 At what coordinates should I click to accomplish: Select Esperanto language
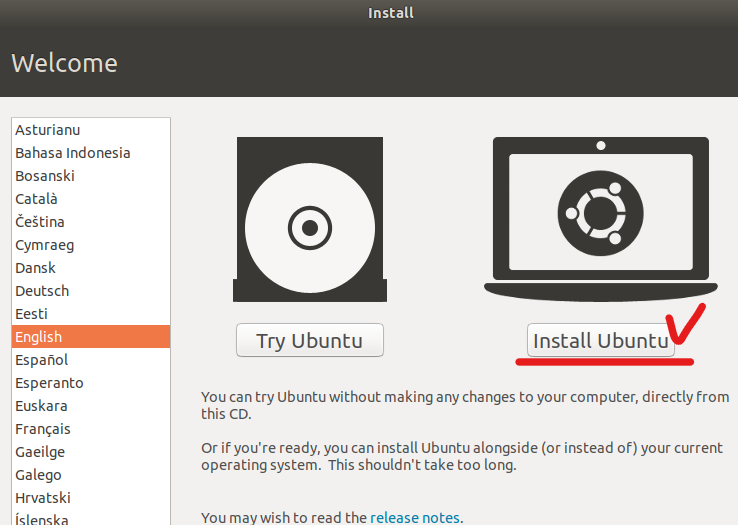(x=91, y=383)
